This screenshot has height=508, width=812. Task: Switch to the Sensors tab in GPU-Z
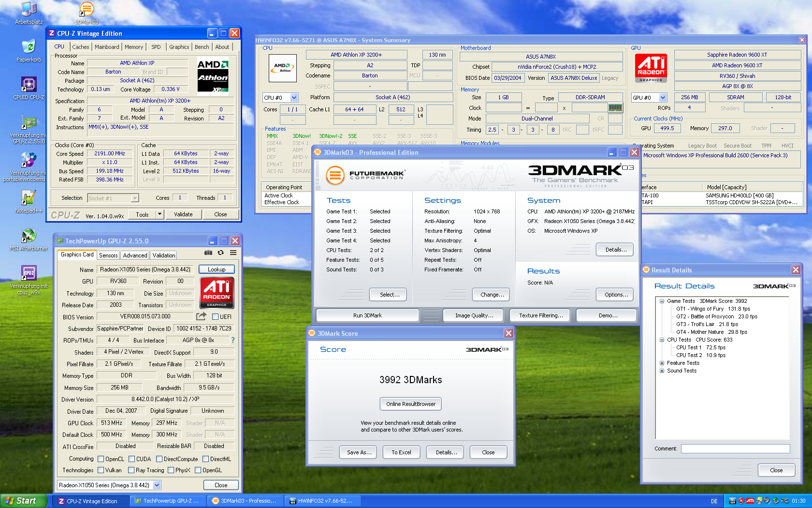(x=108, y=255)
